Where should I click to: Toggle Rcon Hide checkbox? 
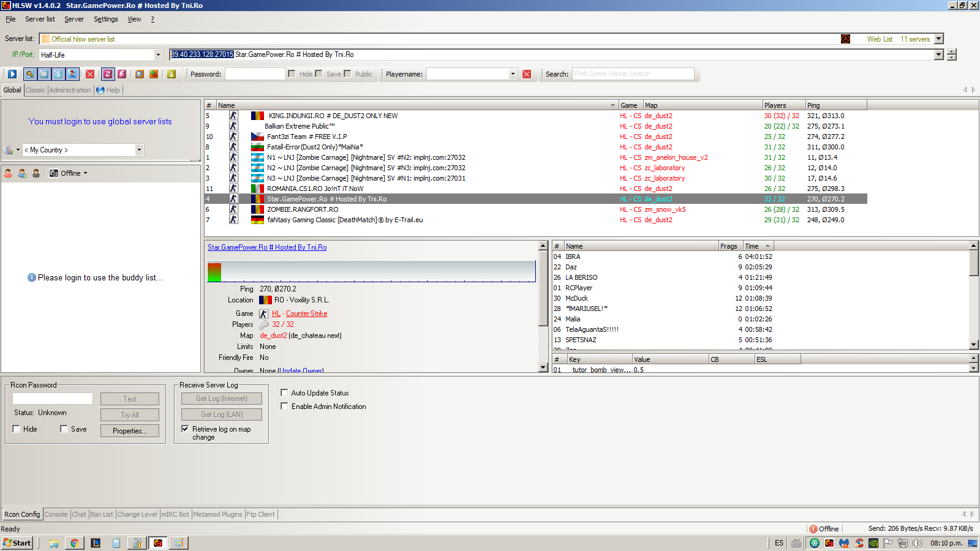tap(16, 429)
